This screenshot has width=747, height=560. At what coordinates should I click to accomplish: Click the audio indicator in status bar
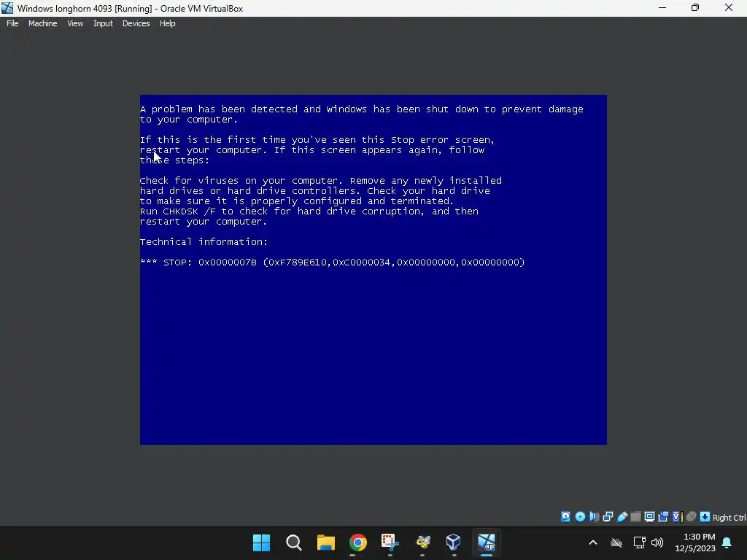(x=594, y=517)
